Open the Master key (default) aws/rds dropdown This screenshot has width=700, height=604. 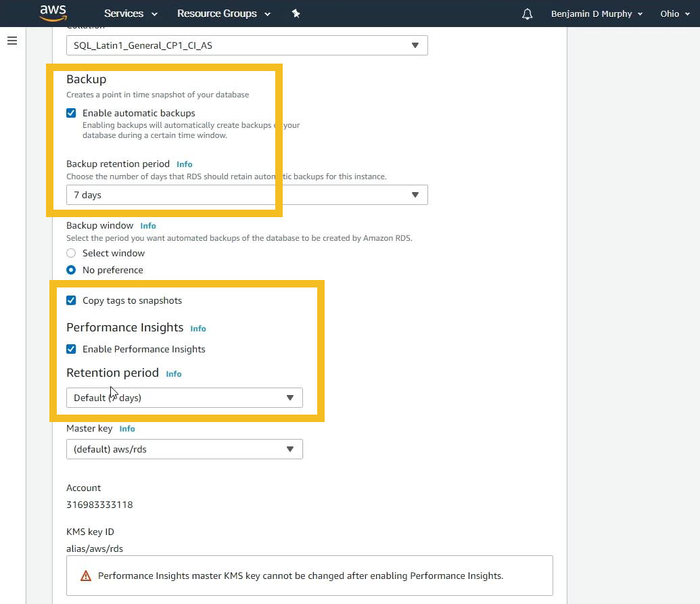click(185, 449)
